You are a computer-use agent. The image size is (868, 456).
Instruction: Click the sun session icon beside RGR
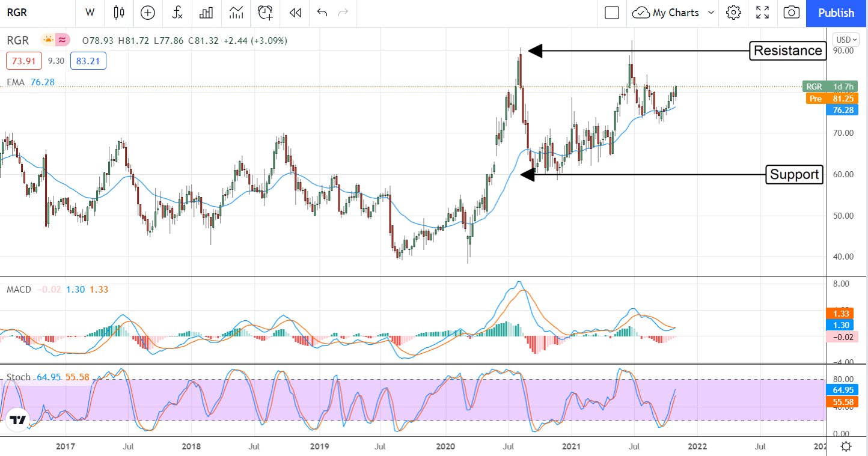coord(48,40)
